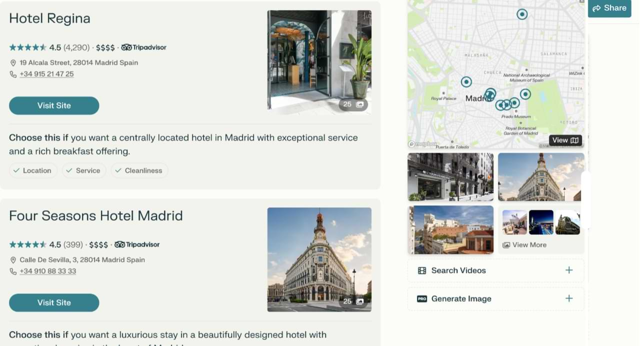The height and width of the screenshot is (346, 644).
Task: Click the Share button
Action: (609, 8)
